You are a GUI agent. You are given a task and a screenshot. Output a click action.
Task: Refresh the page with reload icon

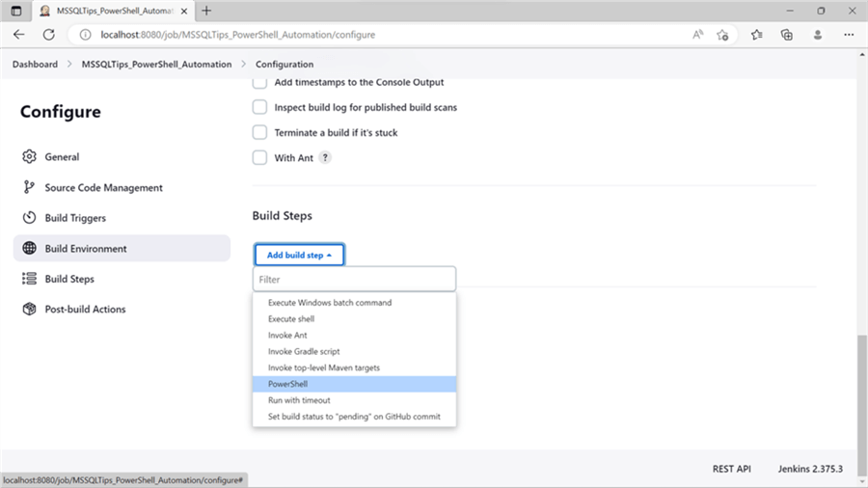pyautogui.click(x=49, y=35)
